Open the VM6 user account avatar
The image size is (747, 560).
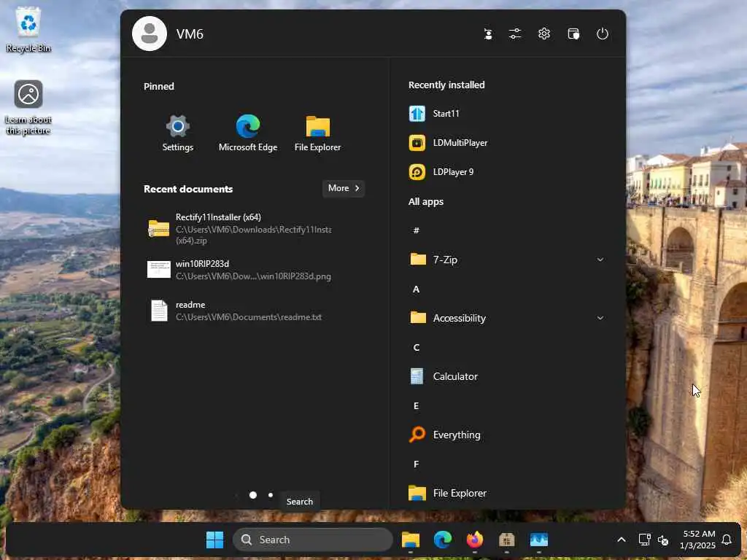[149, 34]
